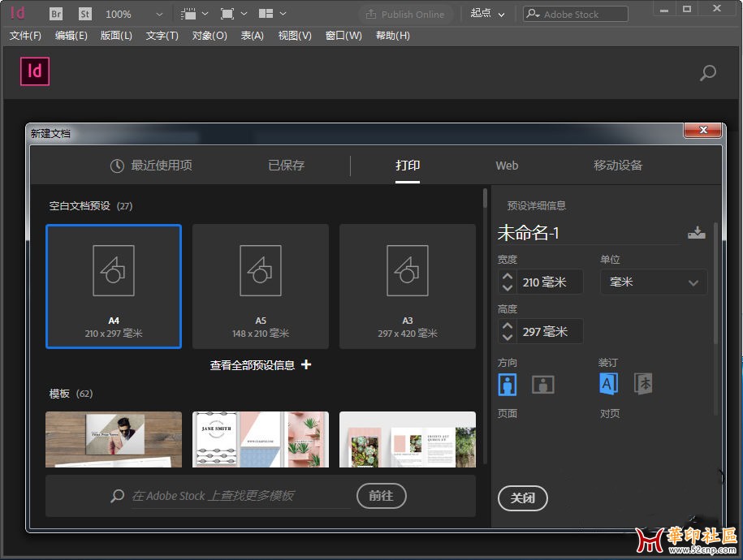Click the 宽度 width stepper arrows
The height and width of the screenshot is (560, 743).
[x=508, y=282]
